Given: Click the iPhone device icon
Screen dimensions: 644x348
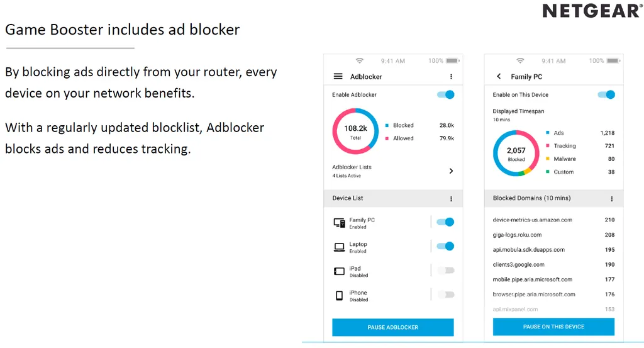Looking at the screenshot, I should click(x=339, y=295).
